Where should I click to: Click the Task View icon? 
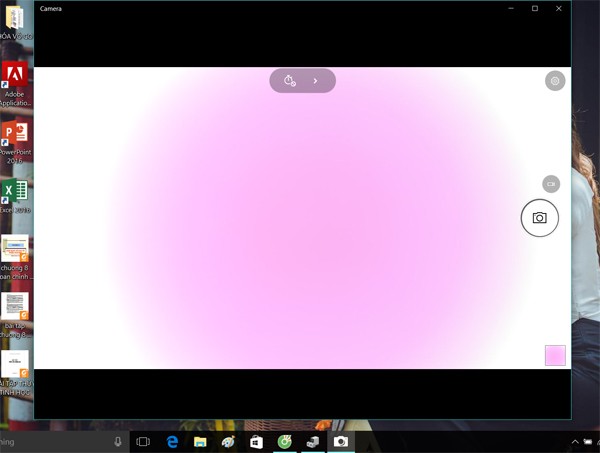[143, 442]
